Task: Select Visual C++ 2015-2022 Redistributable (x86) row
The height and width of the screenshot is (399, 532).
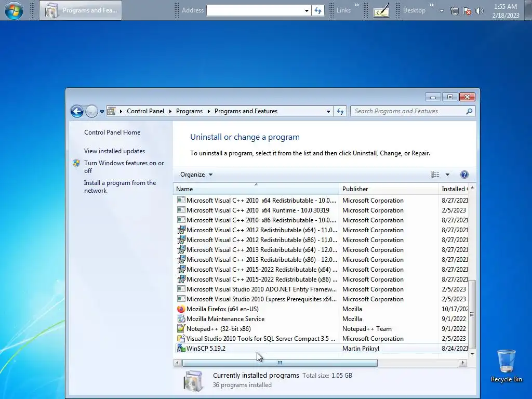Action: 321,279
